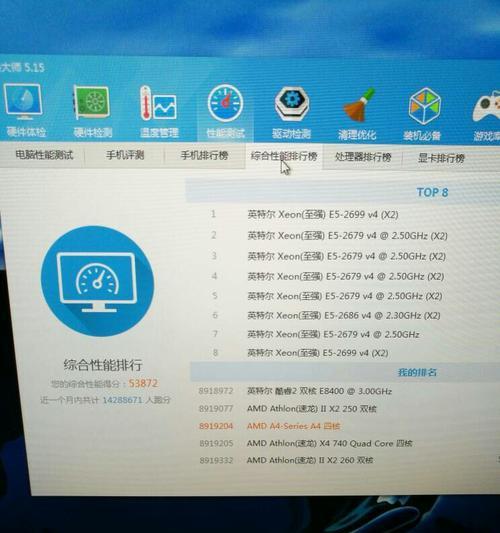Click rank 5 Xeon E5-2679 v4 entry

(345, 296)
